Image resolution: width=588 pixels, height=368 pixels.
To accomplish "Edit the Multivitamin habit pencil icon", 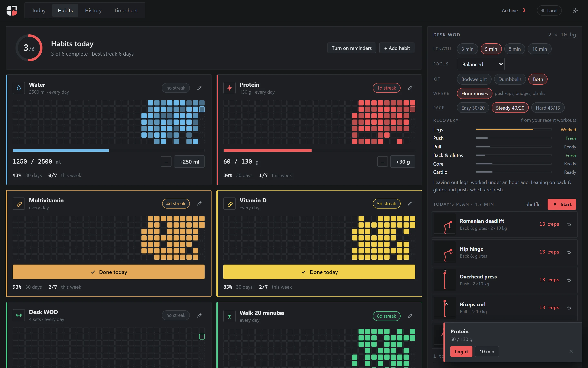I will pyautogui.click(x=199, y=203).
